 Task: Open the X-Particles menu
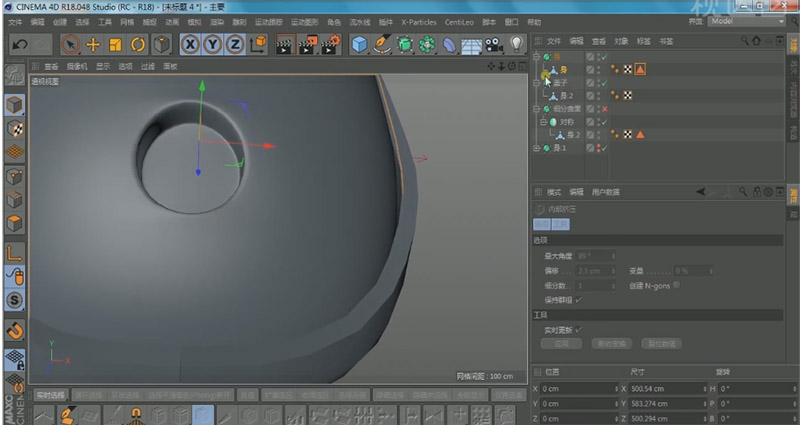[418, 22]
